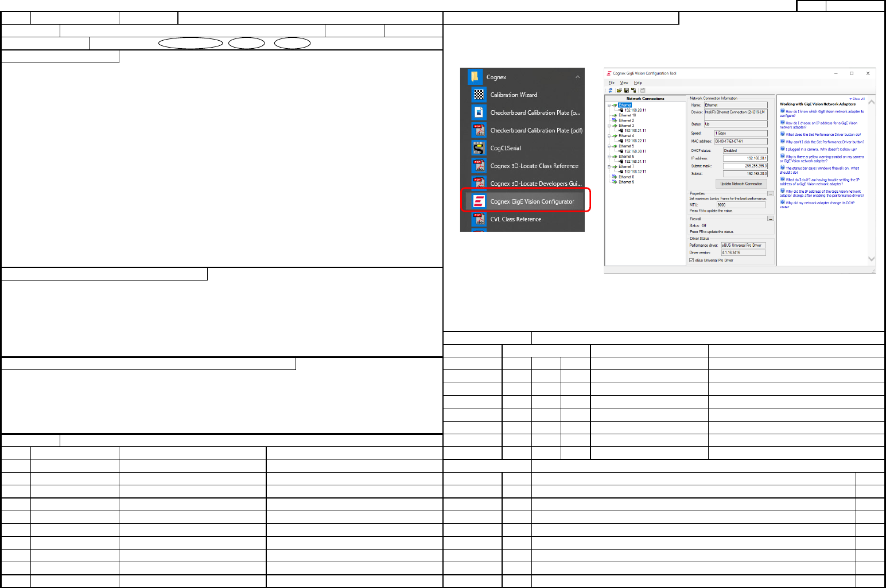Click the Update Network Connection button
The width and height of the screenshot is (886, 588).
[741, 184]
